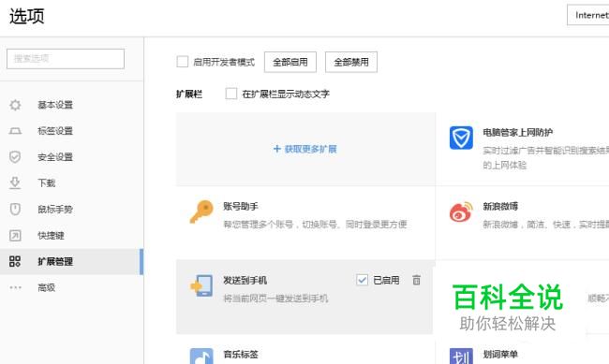The width and height of the screenshot is (609, 364).
Task: Go to 安全设置 section
Action: [x=72, y=157]
